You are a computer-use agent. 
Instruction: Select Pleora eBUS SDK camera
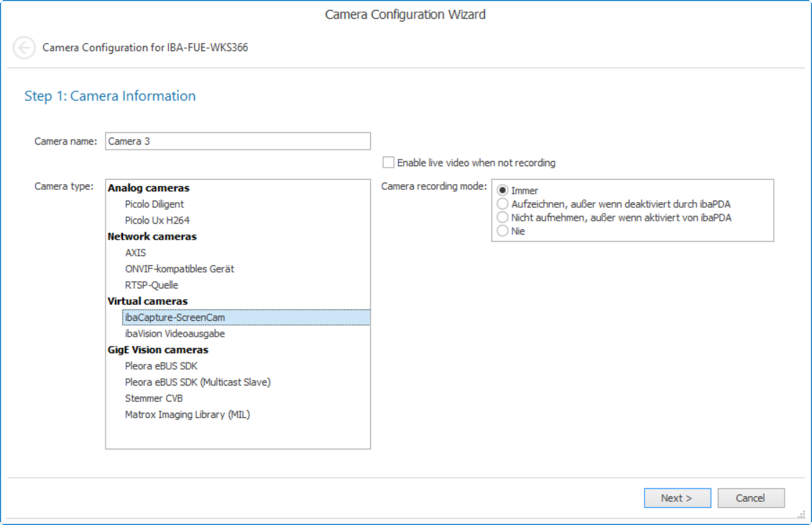tap(161, 366)
